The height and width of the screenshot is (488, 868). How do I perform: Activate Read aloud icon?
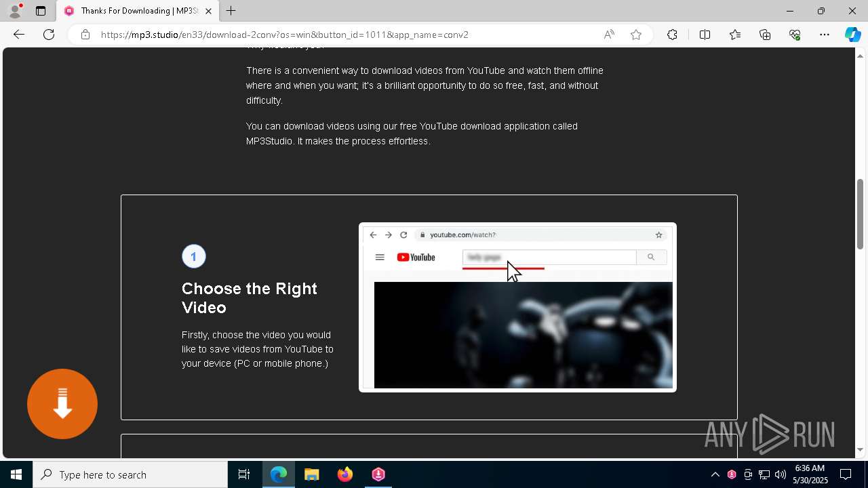pyautogui.click(x=609, y=35)
